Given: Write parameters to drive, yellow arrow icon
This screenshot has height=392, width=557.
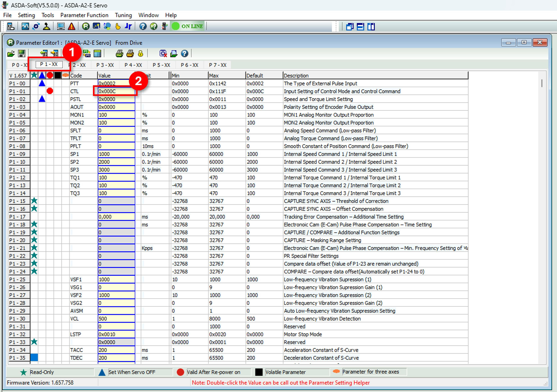Looking at the screenshot, I should click(54, 54).
